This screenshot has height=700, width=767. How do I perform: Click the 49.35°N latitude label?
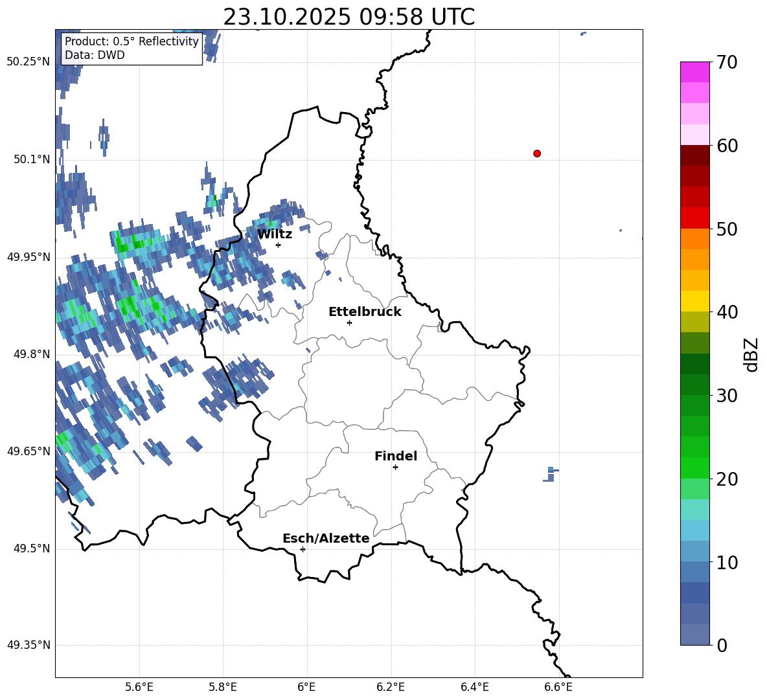click(x=29, y=645)
